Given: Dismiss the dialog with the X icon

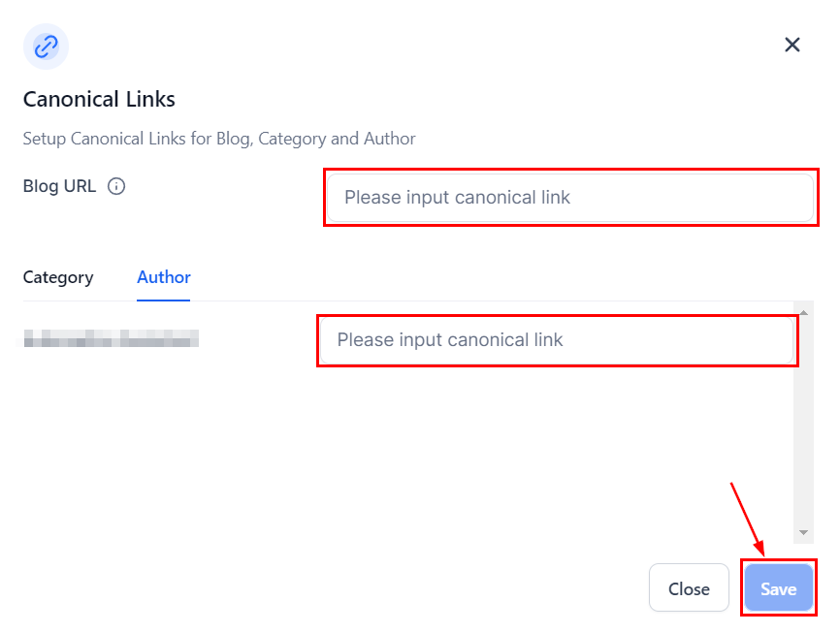Looking at the screenshot, I should (792, 45).
